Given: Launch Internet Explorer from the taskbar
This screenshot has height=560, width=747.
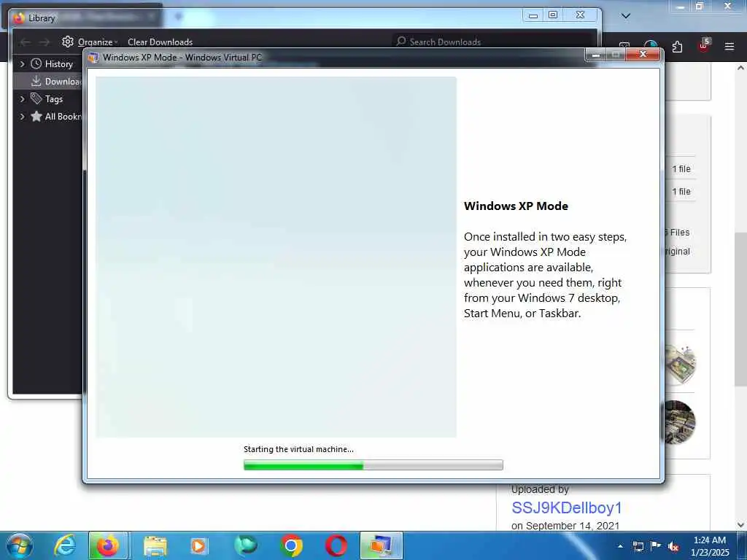Looking at the screenshot, I should tap(65, 545).
